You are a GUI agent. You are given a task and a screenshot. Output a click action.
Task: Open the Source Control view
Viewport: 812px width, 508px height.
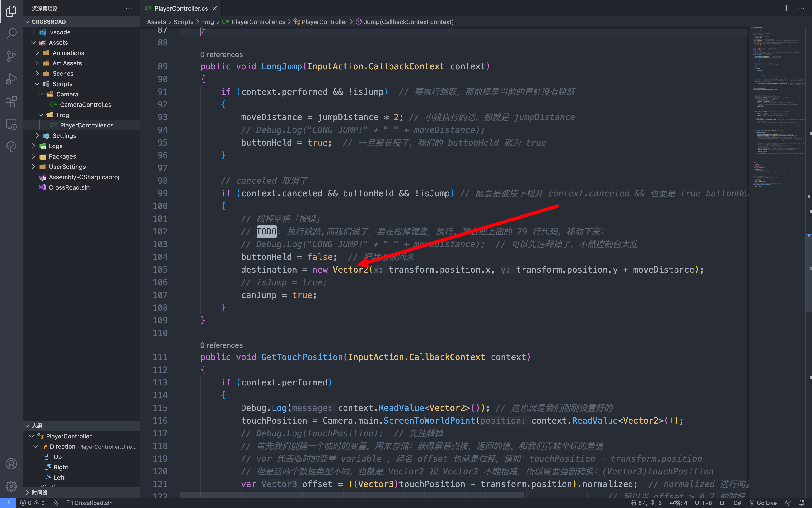pyautogui.click(x=11, y=56)
